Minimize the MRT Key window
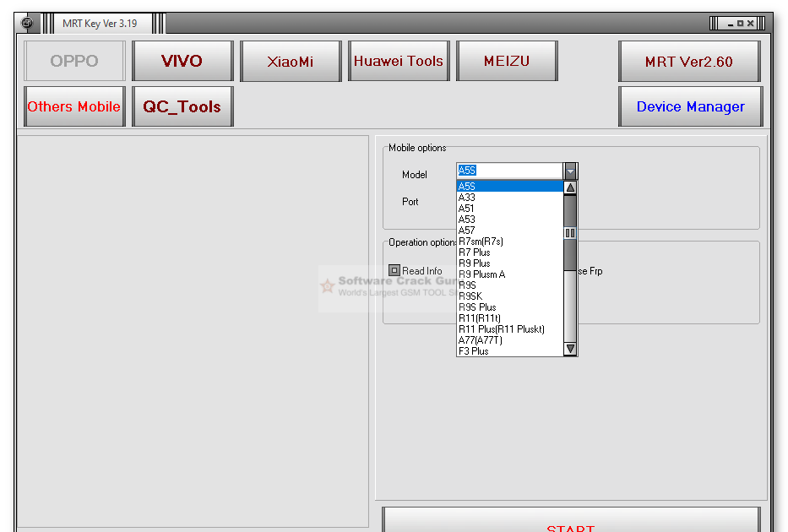 pos(731,24)
